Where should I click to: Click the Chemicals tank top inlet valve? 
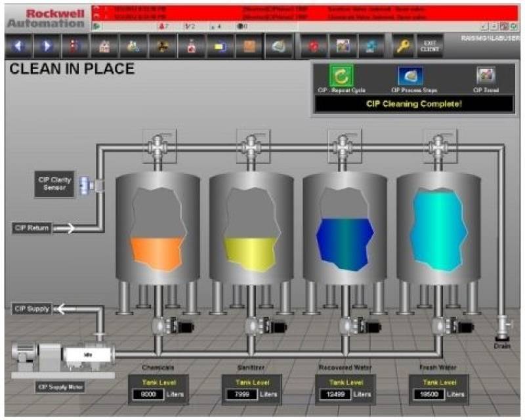157,147
